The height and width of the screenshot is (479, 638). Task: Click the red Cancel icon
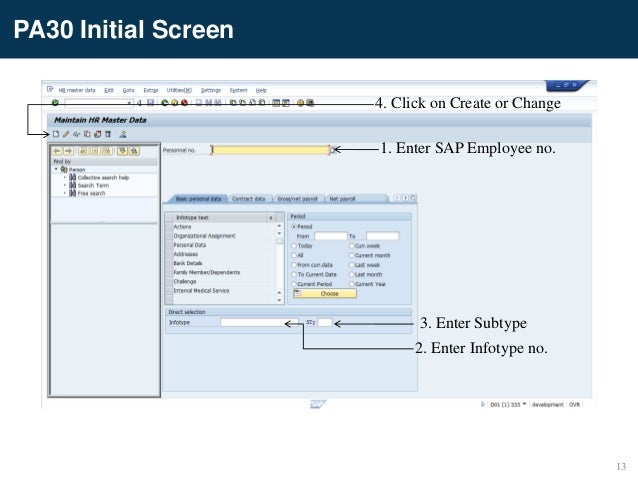[184, 103]
